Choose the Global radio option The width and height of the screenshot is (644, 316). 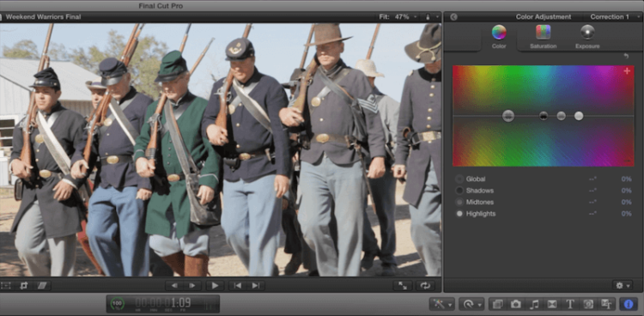pyautogui.click(x=459, y=179)
